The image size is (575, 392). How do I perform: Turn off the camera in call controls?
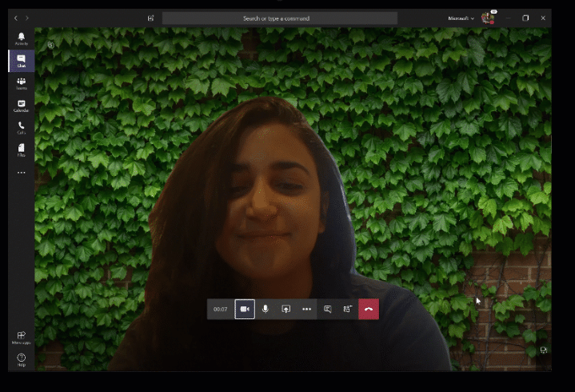pyautogui.click(x=245, y=309)
